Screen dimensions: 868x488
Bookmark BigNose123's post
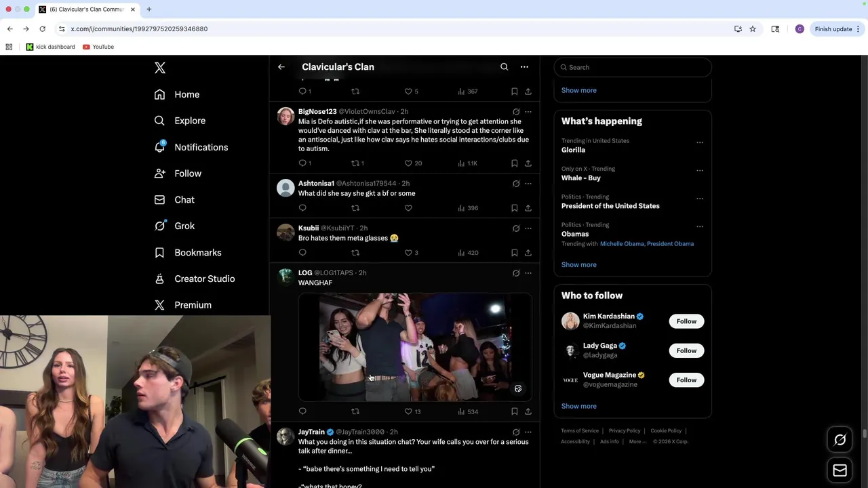point(515,163)
